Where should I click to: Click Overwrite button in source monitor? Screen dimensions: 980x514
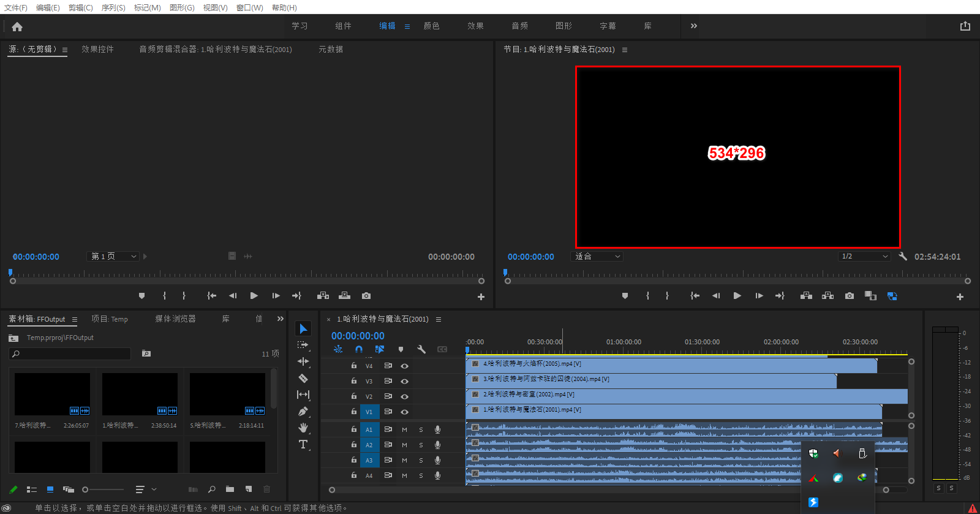345,296
